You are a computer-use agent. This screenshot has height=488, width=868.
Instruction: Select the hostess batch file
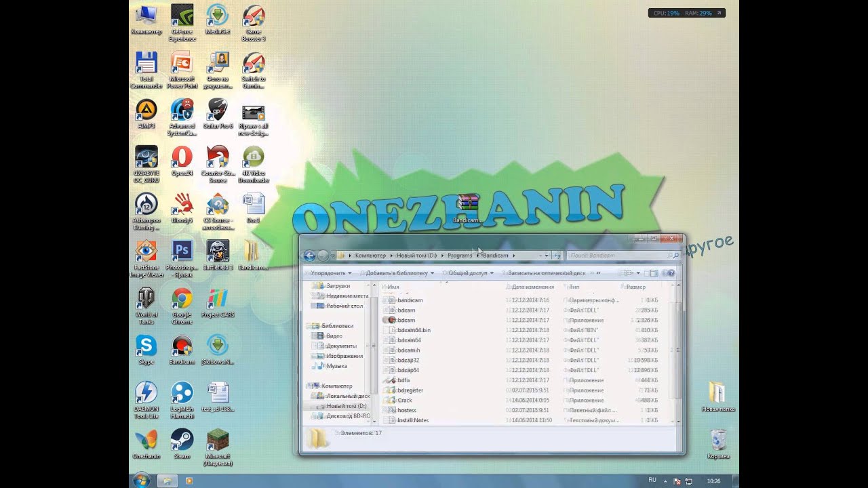pyautogui.click(x=521, y=410)
